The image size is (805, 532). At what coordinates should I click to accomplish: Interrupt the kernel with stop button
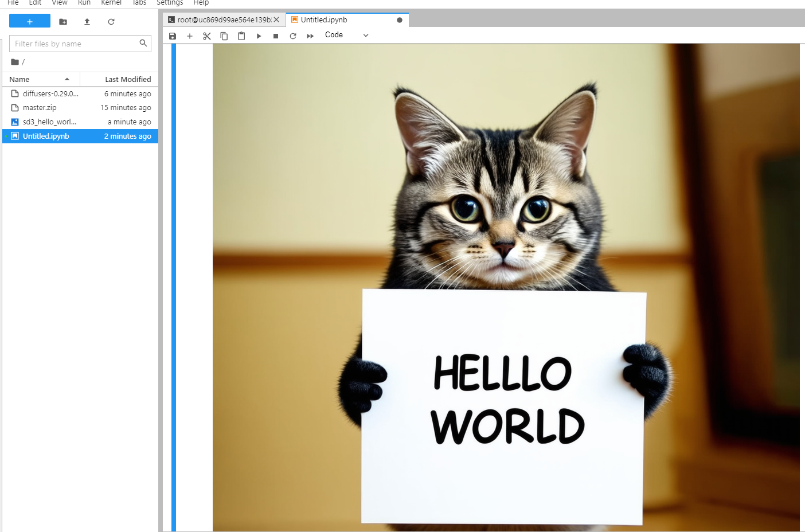[x=276, y=36]
